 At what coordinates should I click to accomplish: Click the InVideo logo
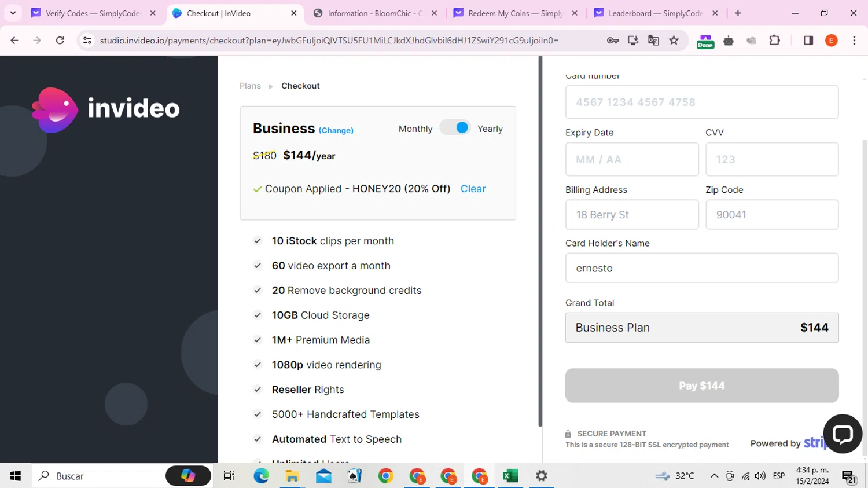point(106,109)
